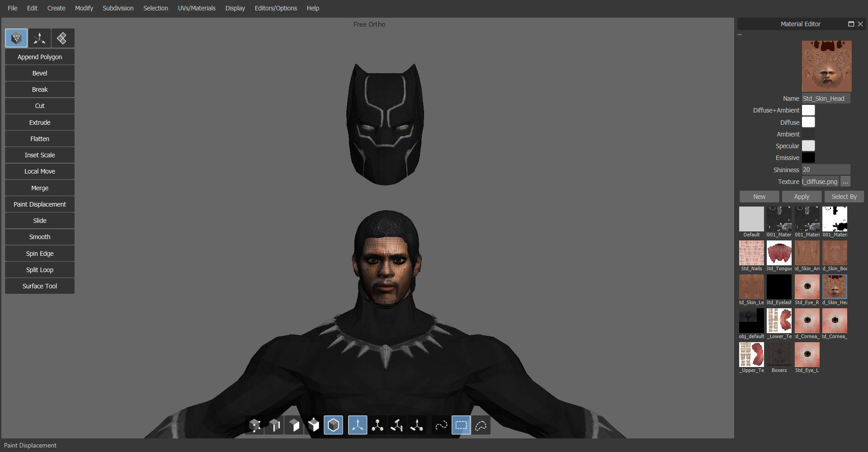Activate the Paint Displacement tool
The width and height of the screenshot is (868, 452).
[40, 204]
